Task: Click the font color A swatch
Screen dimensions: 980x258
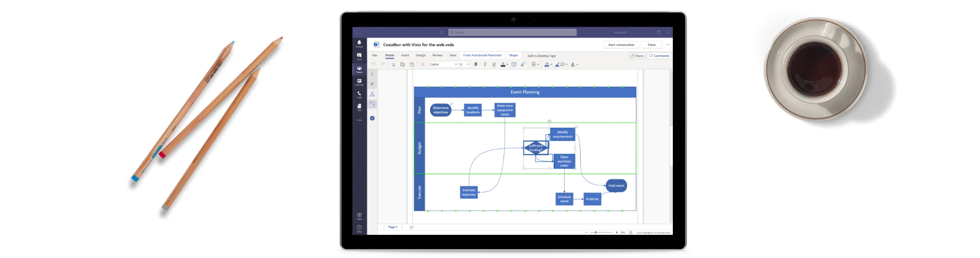Action: click(x=503, y=64)
